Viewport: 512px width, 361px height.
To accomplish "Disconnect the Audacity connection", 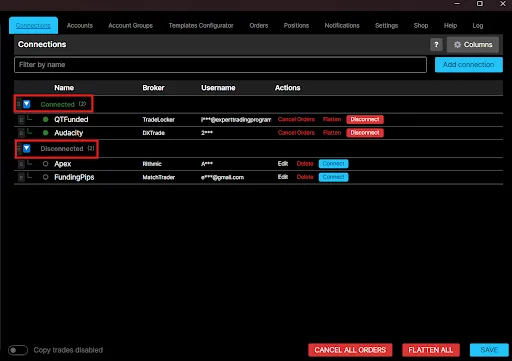I will pyautogui.click(x=365, y=133).
